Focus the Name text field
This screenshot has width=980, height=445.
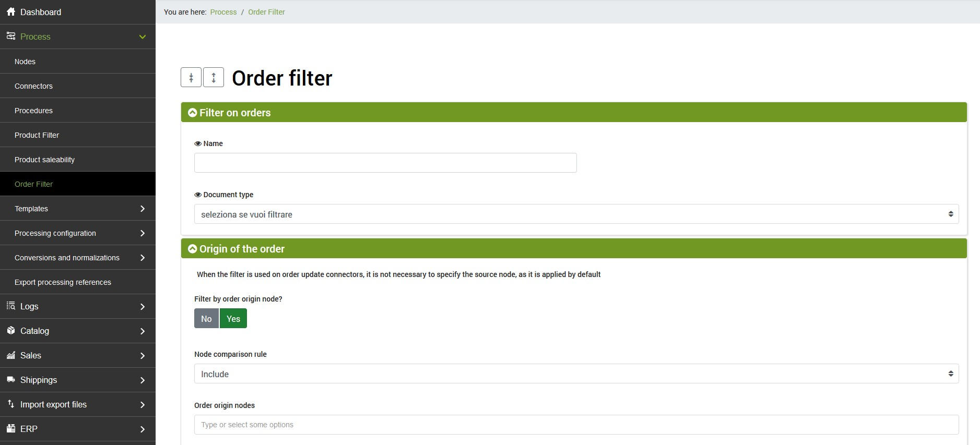tap(385, 163)
